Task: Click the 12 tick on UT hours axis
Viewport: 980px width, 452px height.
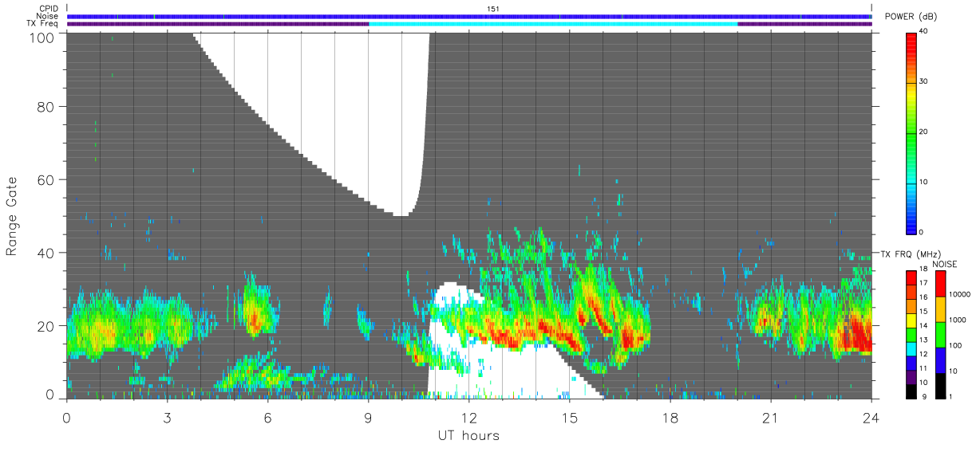Action: pyautogui.click(x=468, y=417)
